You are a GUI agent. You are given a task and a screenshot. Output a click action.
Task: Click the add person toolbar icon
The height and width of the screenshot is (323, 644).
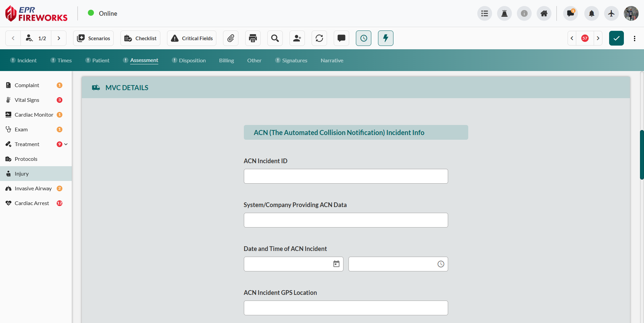point(297,38)
